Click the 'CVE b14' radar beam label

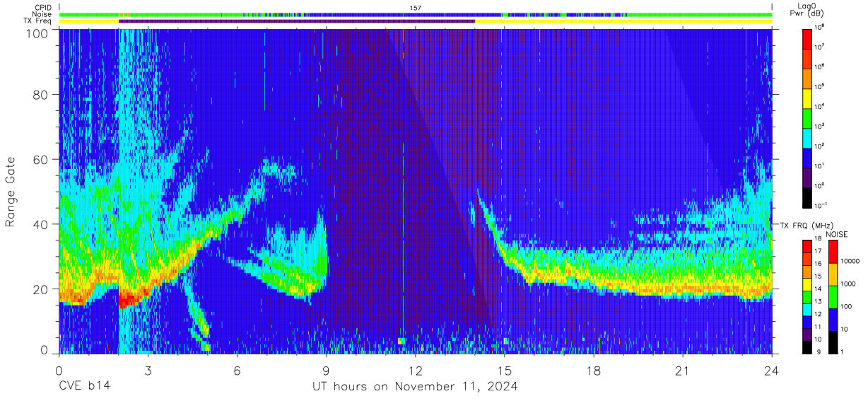(84, 386)
